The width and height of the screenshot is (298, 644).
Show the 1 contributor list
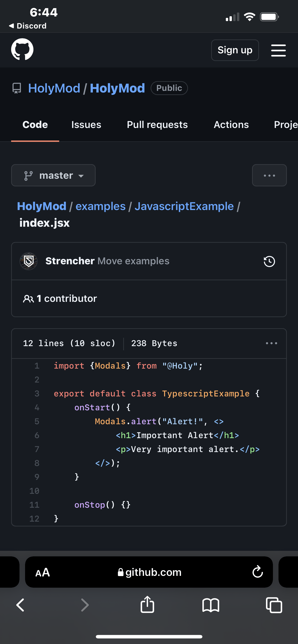point(60,299)
